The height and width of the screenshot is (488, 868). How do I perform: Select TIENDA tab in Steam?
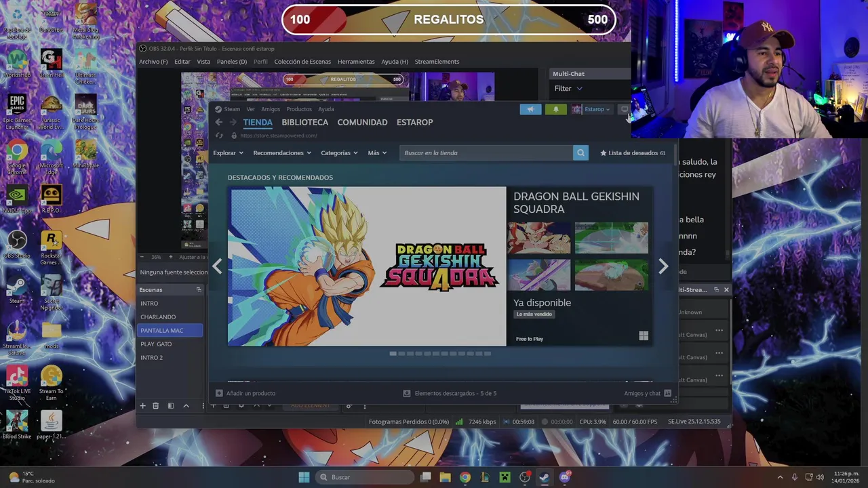[258, 122]
